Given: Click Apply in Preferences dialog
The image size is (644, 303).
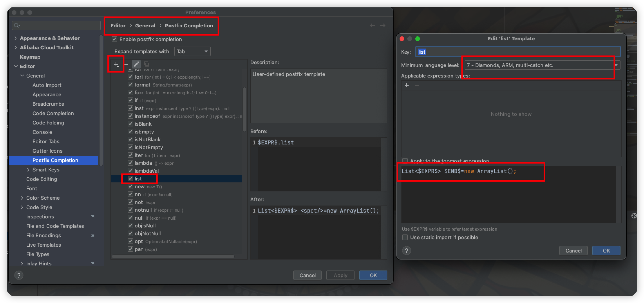Looking at the screenshot, I should (x=340, y=275).
